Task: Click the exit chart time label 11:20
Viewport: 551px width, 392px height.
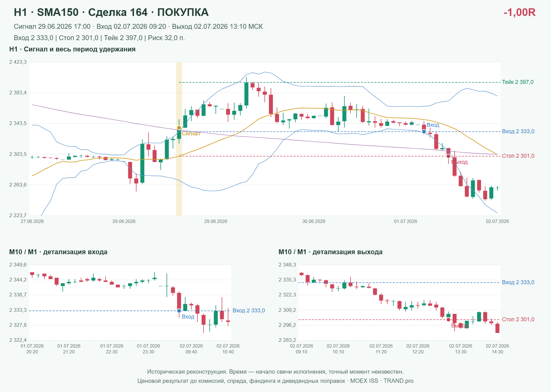Action: tap(381, 352)
